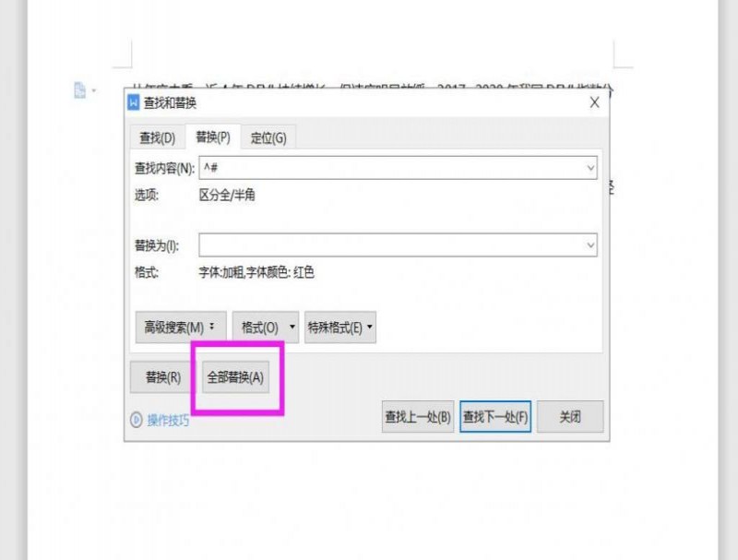Screen dimensions: 738x560
Task: Click the tips circle icon near 操作技巧
Action: (x=136, y=420)
